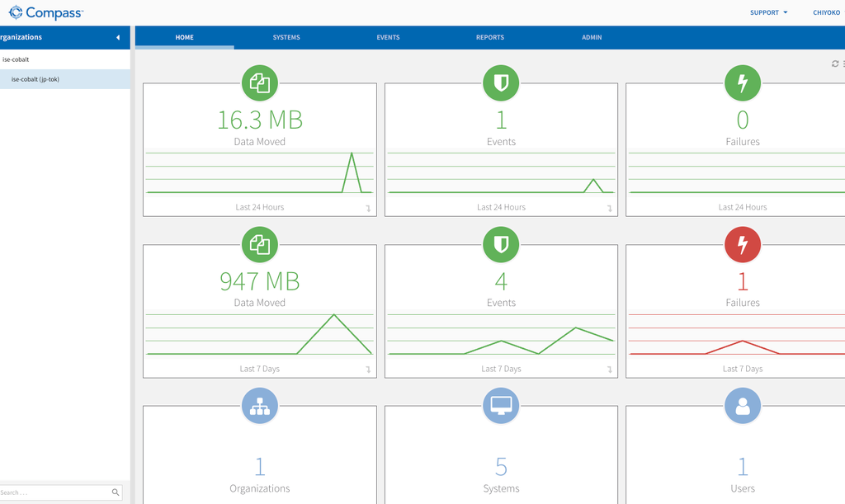This screenshot has height=504, width=845.
Task: Click the Organizations hierarchy icon
Action: [260, 406]
